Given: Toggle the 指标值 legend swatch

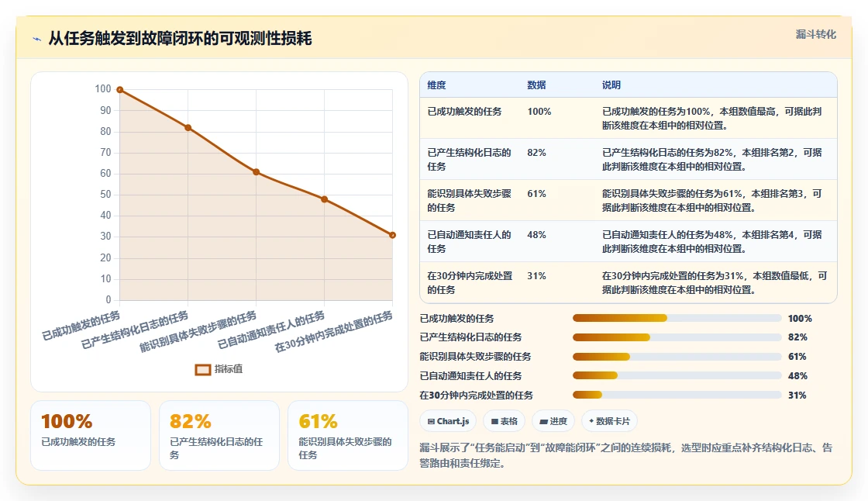Looking at the screenshot, I should (202, 369).
